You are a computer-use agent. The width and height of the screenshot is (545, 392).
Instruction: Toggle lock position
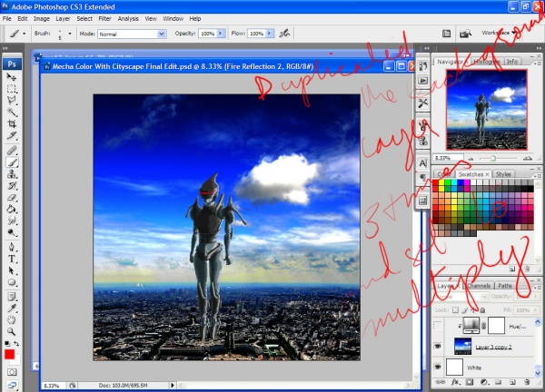tap(473, 310)
